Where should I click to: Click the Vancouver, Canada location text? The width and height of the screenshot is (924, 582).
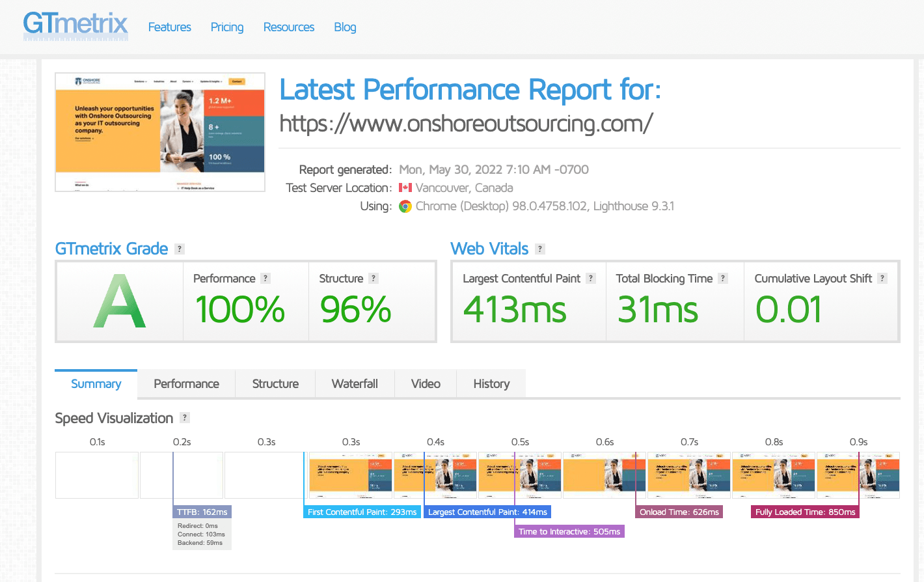465,188
